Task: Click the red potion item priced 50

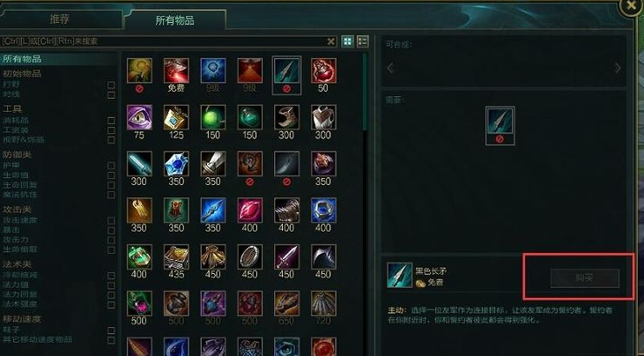Action: tap(323, 70)
